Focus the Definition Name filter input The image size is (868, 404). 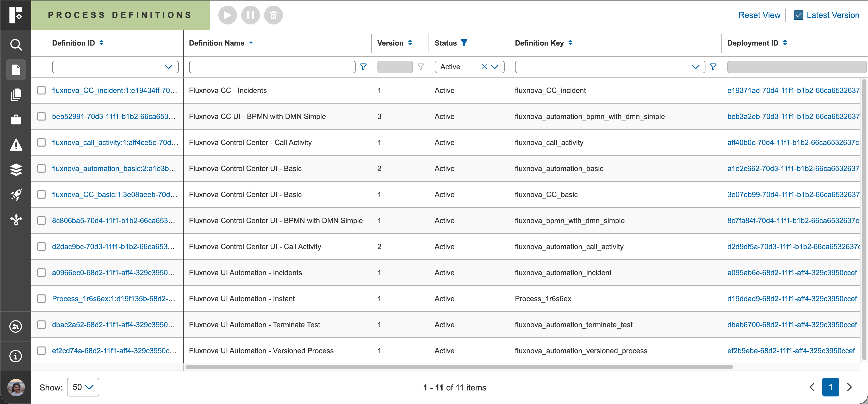click(x=272, y=67)
